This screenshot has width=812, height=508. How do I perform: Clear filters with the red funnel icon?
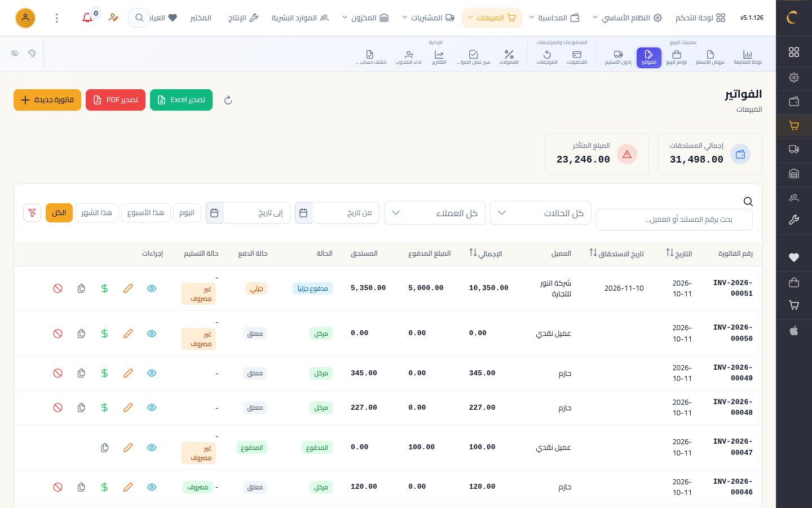tap(32, 213)
